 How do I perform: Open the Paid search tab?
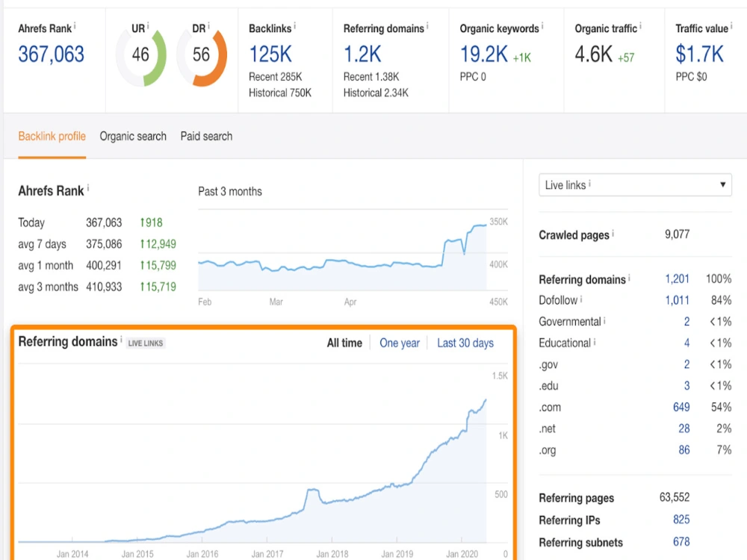tap(206, 136)
